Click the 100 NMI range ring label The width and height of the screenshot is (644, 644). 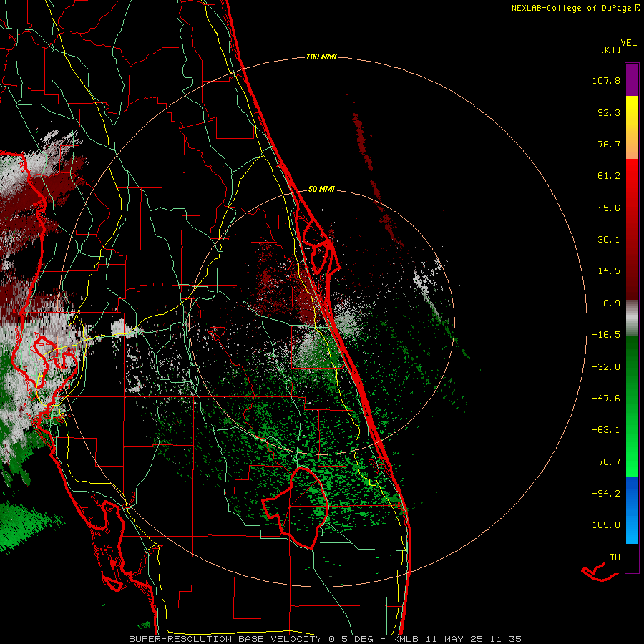coord(321,57)
